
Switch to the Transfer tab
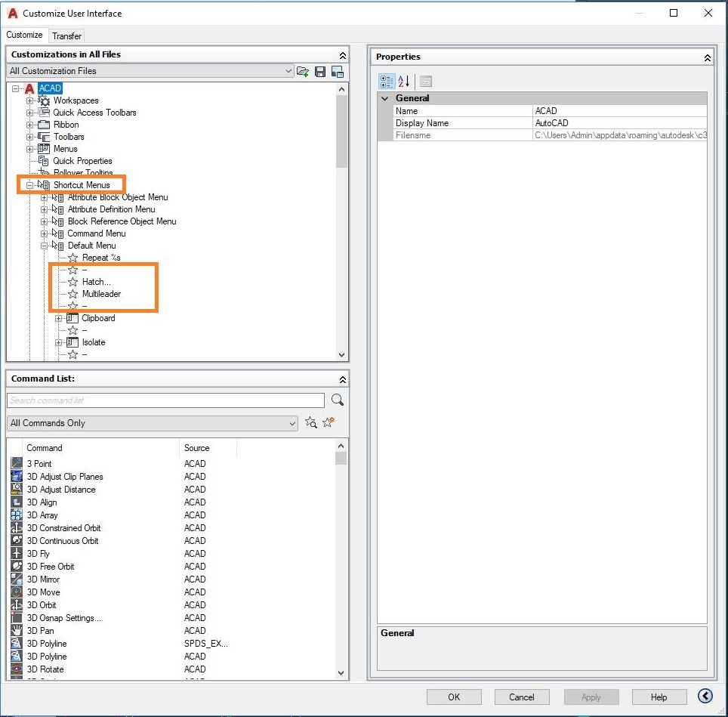pyautogui.click(x=66, y=36)
